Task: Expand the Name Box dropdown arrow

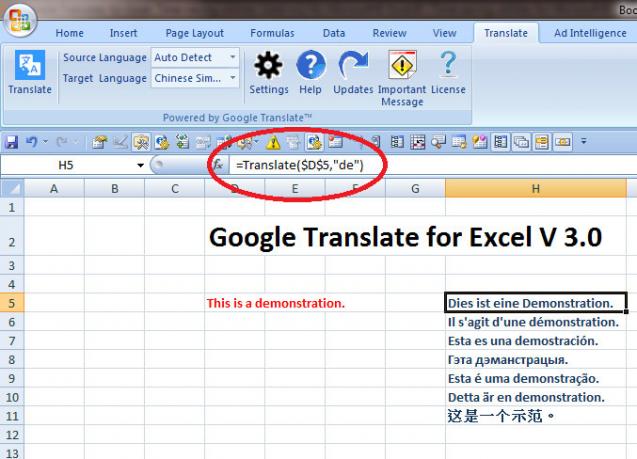Action: [x=140, y=165]
